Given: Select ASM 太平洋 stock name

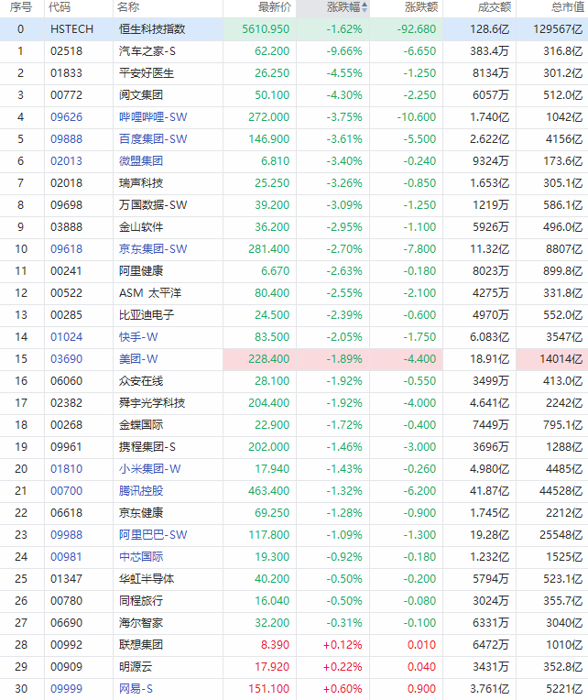Looking at the screenshot, I should (x=150, y=293).
